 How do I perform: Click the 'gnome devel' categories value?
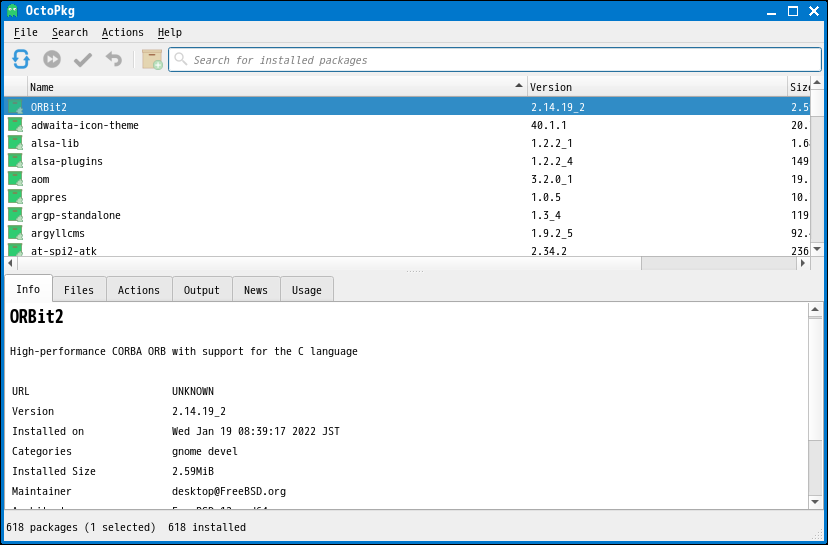pyautogui.click(x=205, y=451)
